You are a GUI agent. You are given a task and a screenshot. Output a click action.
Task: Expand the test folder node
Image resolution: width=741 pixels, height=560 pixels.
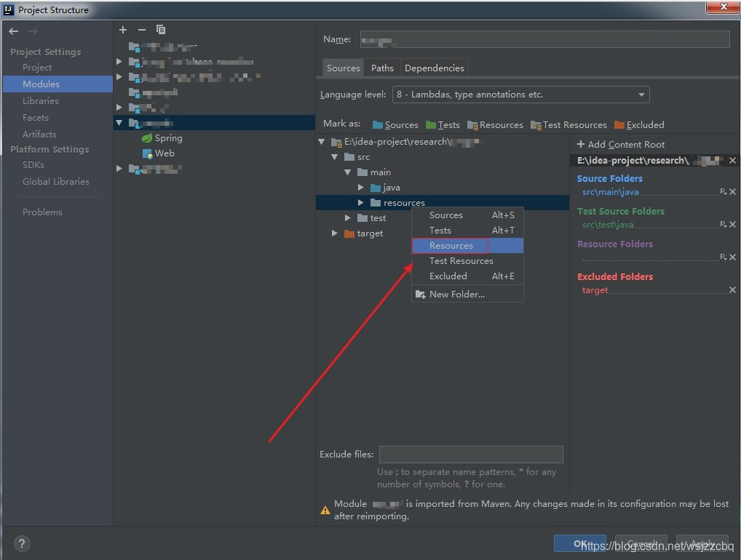[x=348, y=218]
